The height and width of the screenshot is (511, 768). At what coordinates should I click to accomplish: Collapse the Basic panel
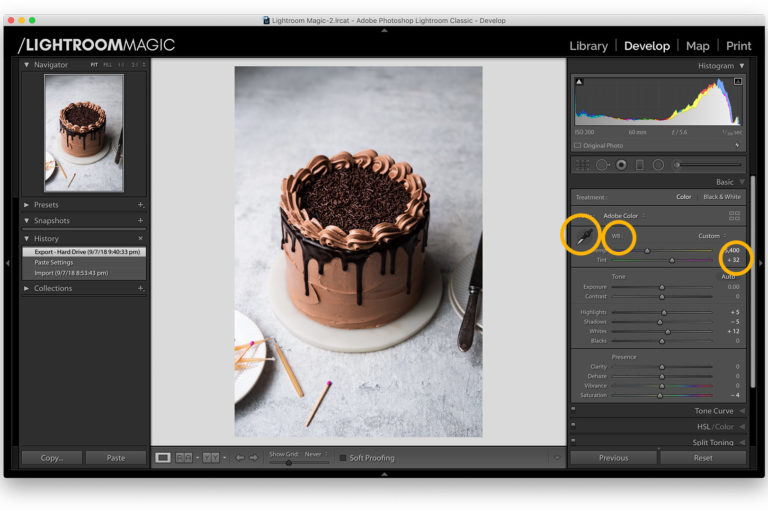tap(742, 182)
